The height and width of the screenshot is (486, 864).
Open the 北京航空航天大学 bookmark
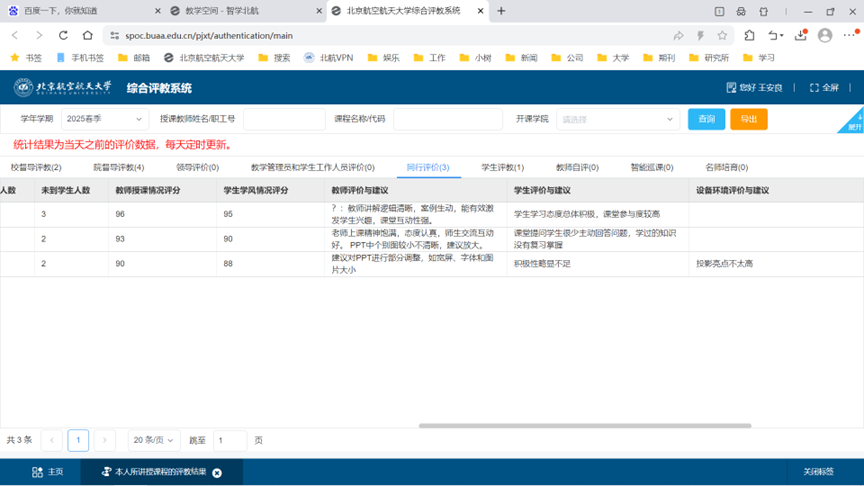tap(204, 57)
